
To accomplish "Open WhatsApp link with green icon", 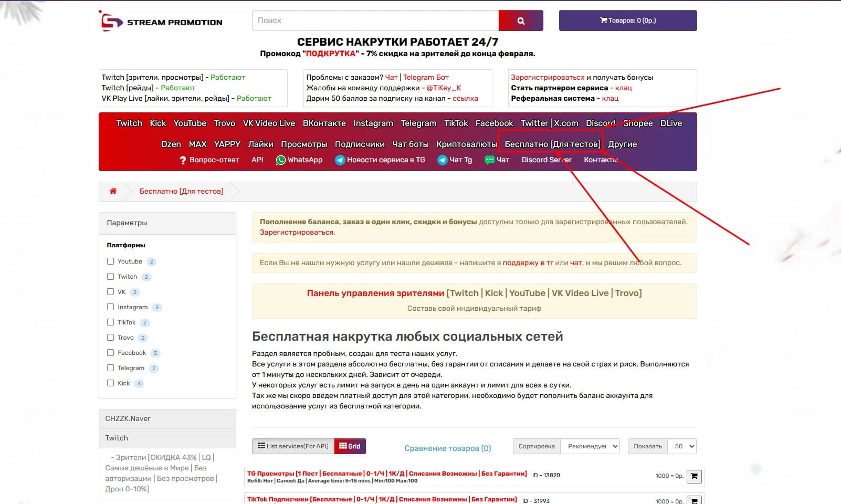I will click(299, 160).
